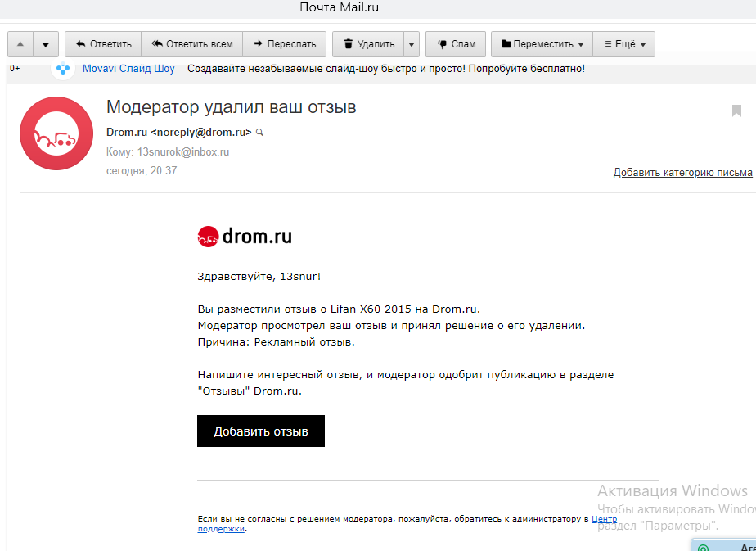Viewport: 756px width, 551px height.
Task: Click the email subject Модератор удалил ваш отзыв
Action: 232,106
